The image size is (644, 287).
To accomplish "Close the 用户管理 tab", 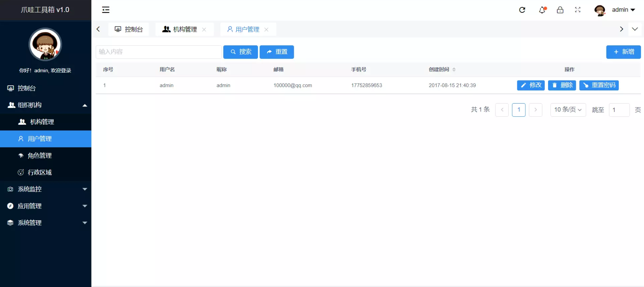I will click(266, 30).
